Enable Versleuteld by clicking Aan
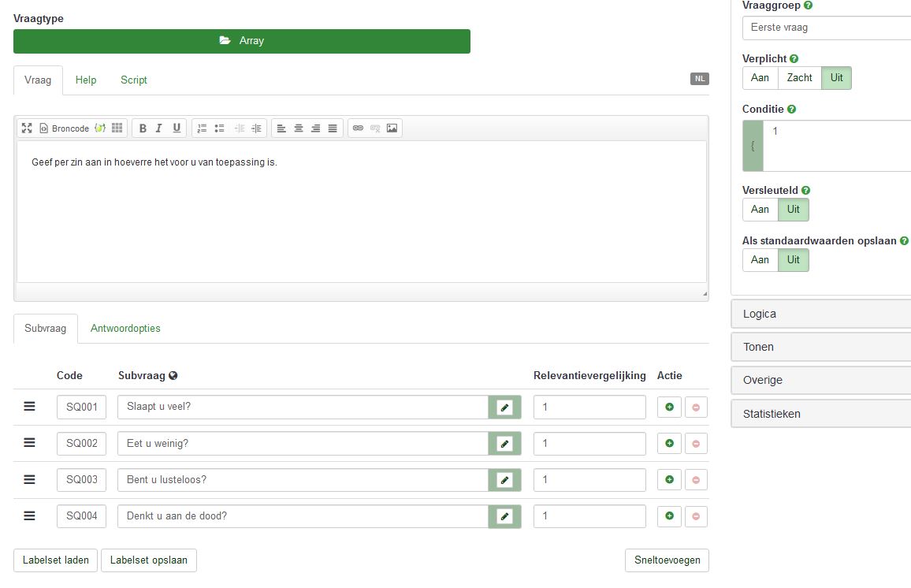This screenshot has width=911, height=588. 760,210
